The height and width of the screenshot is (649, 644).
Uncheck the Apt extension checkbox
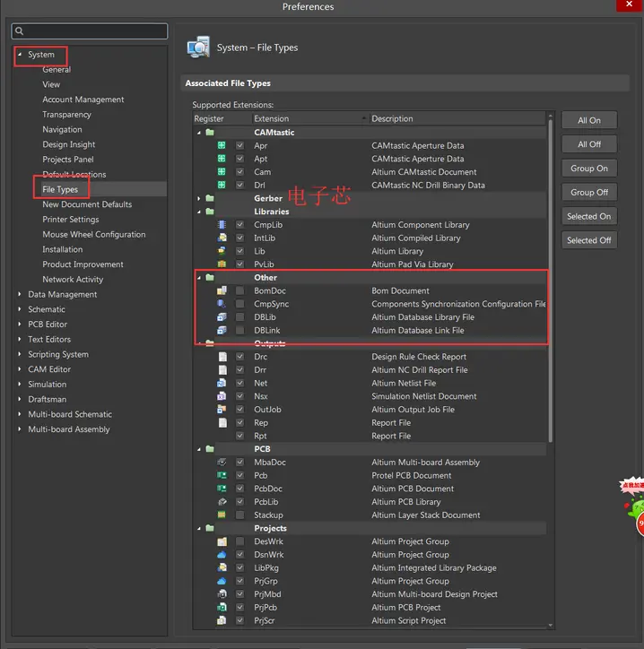(239, 159)
